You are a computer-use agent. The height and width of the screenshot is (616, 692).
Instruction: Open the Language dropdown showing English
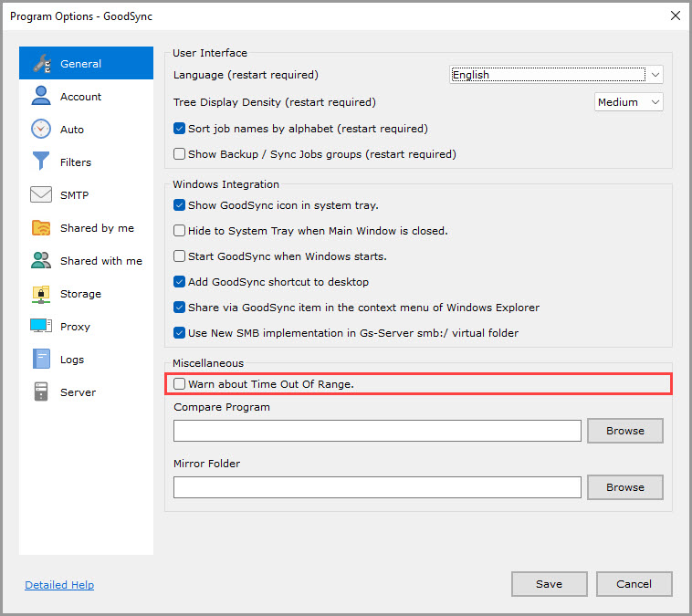pyautogui.click(x=556, y=75)
